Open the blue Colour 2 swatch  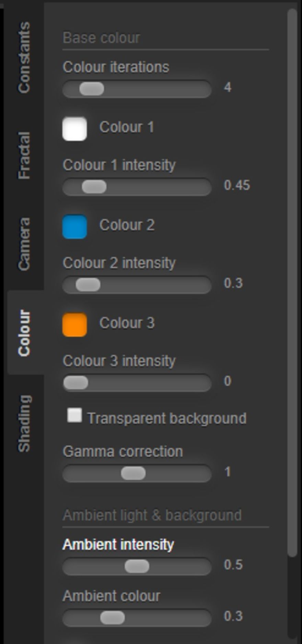[74, 226]
